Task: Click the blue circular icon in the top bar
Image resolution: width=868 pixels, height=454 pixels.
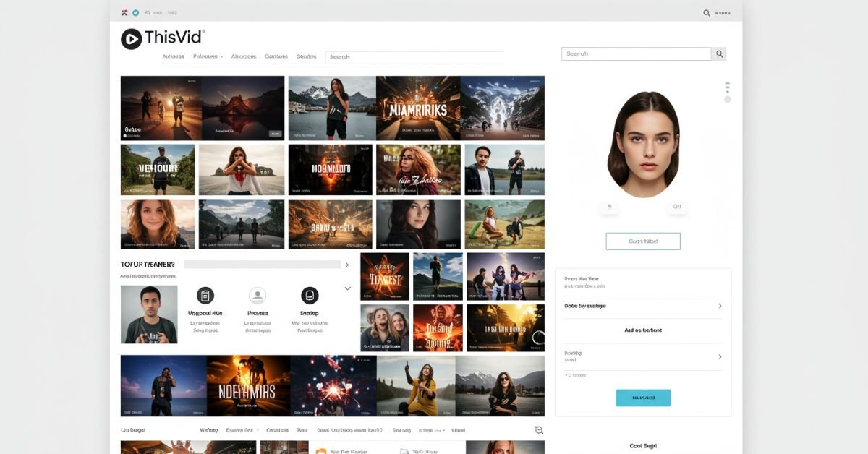Action: coord(136,12)
